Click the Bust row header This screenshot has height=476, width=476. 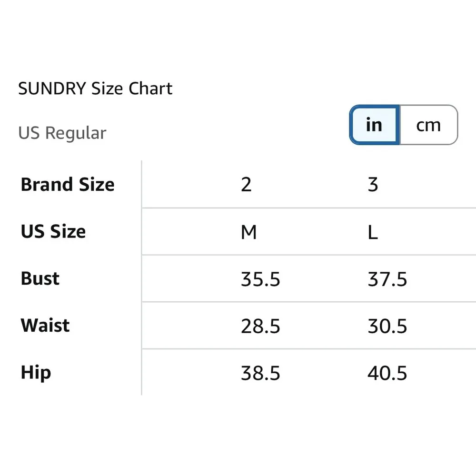(40, 278)
